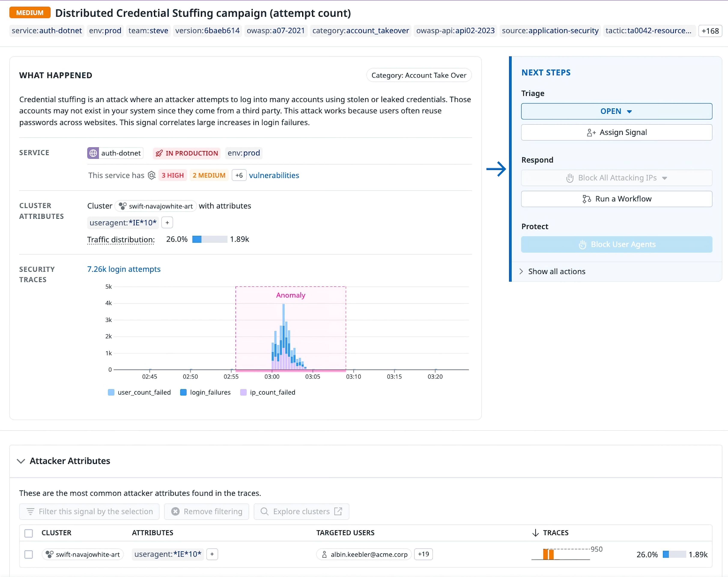Click the person icon on Assign Signal
This screenshot has width=728, height=577.
point(591,132)
